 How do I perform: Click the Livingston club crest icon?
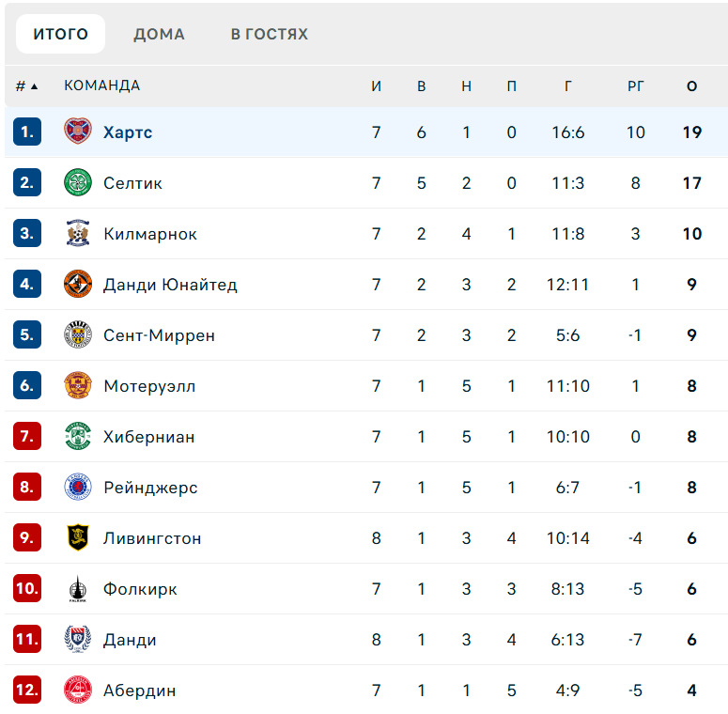point(78,537)
